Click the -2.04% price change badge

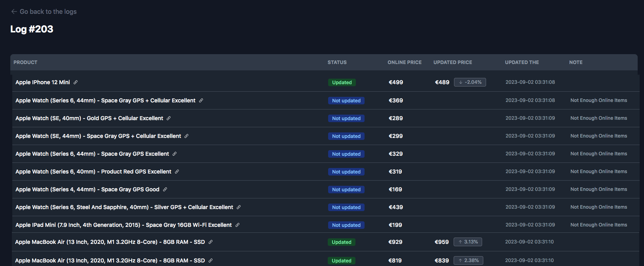[470, 82]
